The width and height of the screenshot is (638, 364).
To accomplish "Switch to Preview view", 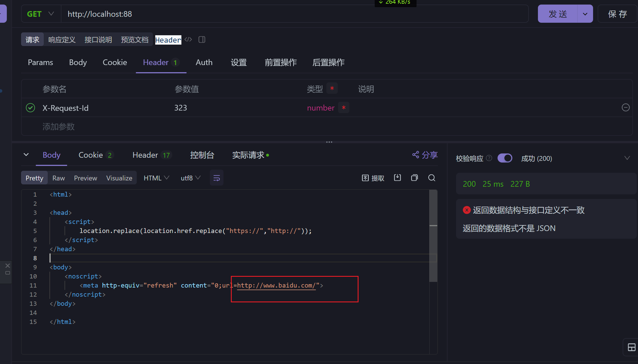I will [86, 178].
